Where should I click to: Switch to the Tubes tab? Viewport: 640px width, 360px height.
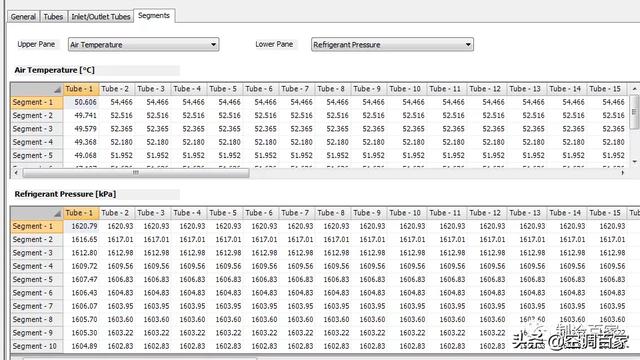click(x=53, y=17)
